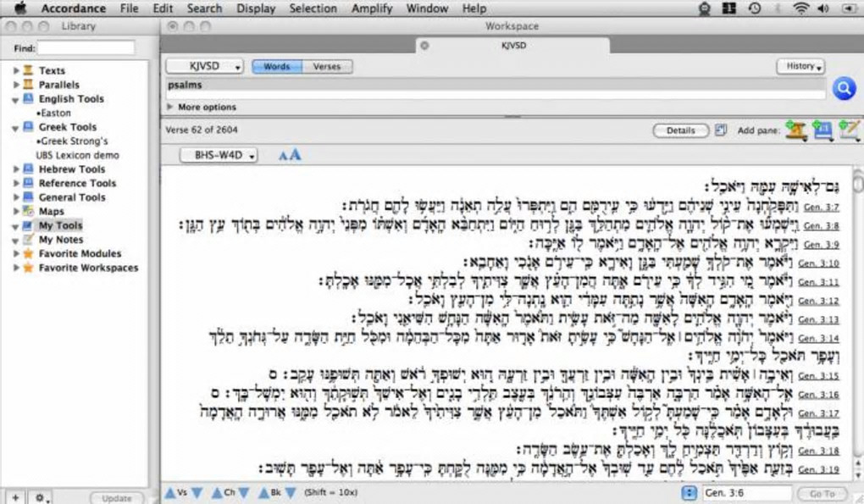Image resolution: width=864 pixels, height=504 pixels.
Task: Click the plus button at Library bottom
Action: point(15,497)
